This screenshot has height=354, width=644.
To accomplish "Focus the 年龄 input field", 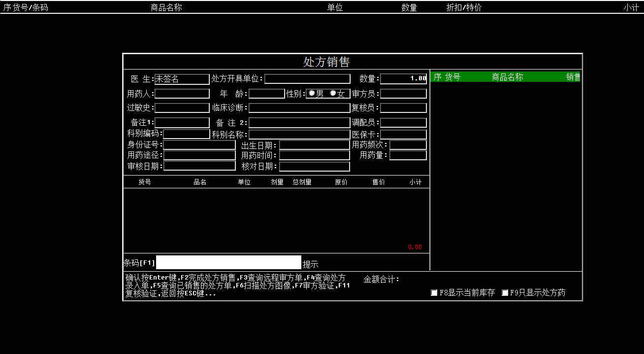I will (x=266, y=94).
